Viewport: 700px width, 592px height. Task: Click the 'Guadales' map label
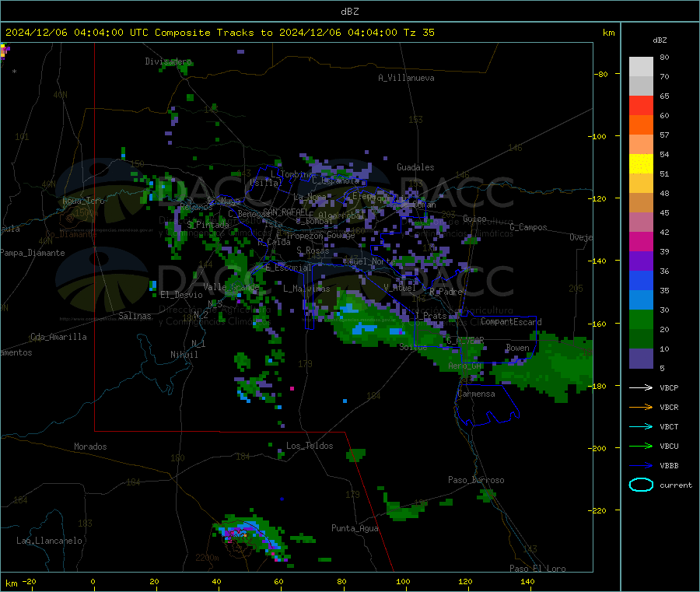415,167
